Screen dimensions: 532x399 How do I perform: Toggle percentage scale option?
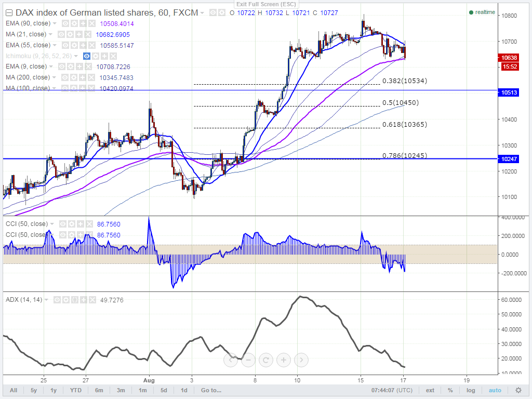450,390
